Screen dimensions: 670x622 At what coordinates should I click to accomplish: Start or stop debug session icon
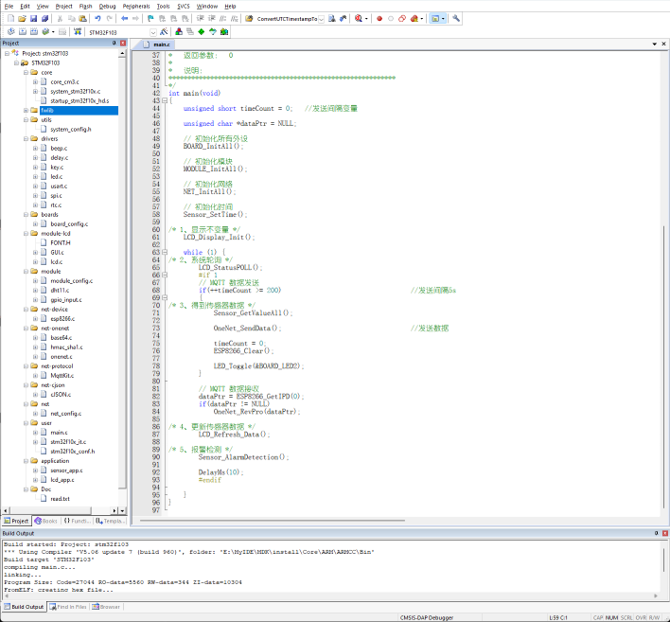tap(359, 18)
